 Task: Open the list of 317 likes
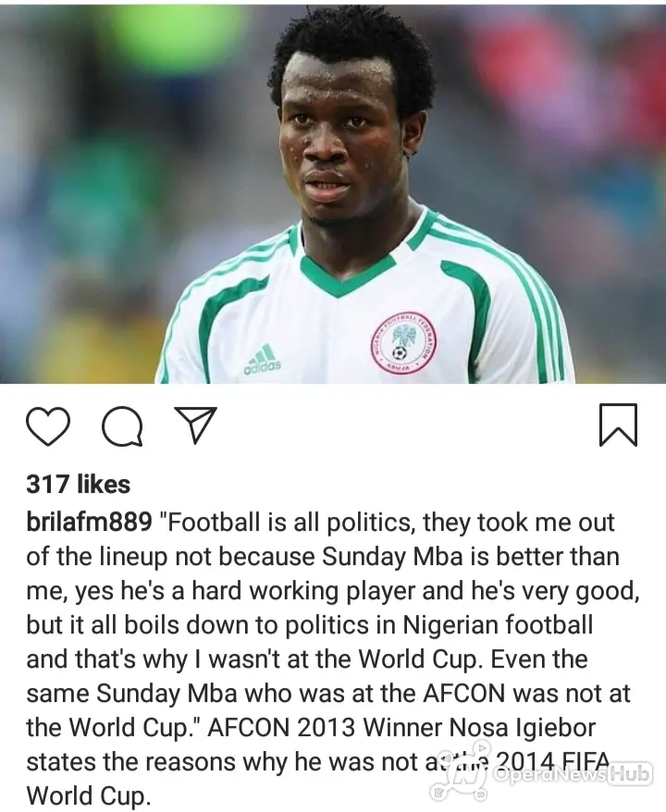79,485
